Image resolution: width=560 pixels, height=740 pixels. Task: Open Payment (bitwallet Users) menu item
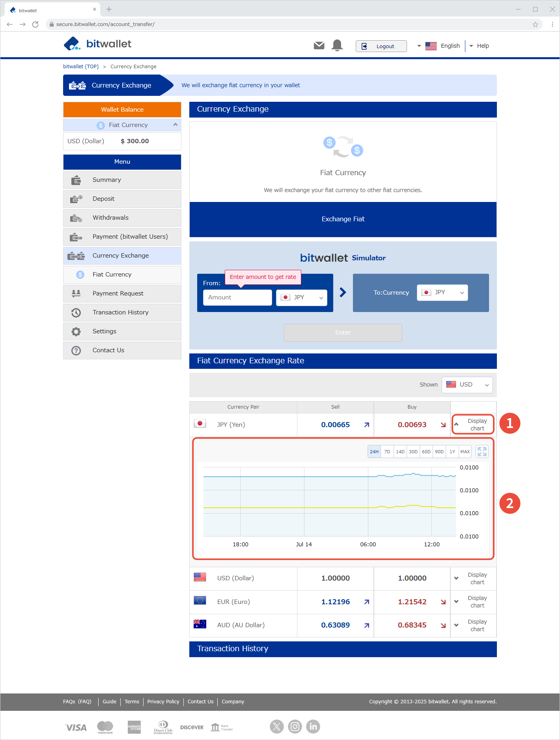(122, 237)
